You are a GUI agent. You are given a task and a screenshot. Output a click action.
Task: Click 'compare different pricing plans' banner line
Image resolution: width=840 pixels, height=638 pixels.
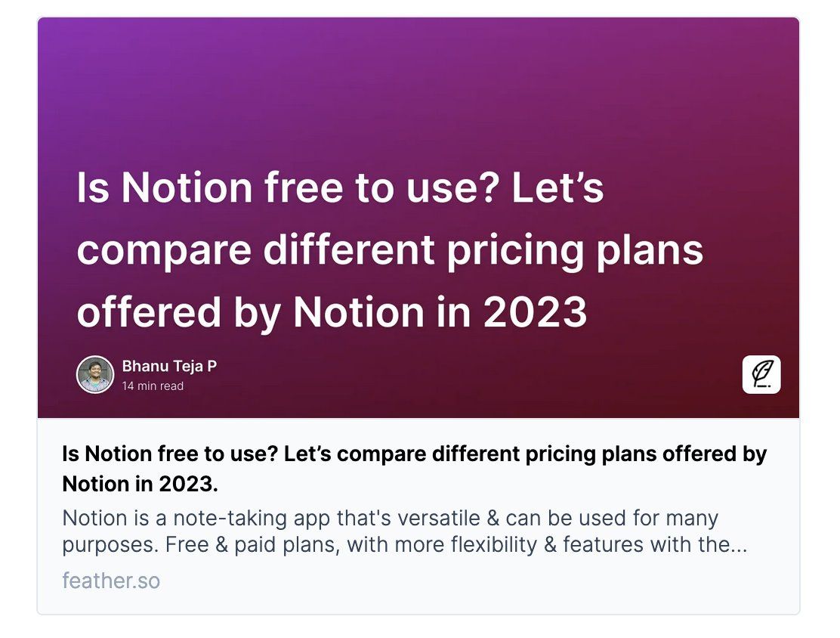[390, 251]
